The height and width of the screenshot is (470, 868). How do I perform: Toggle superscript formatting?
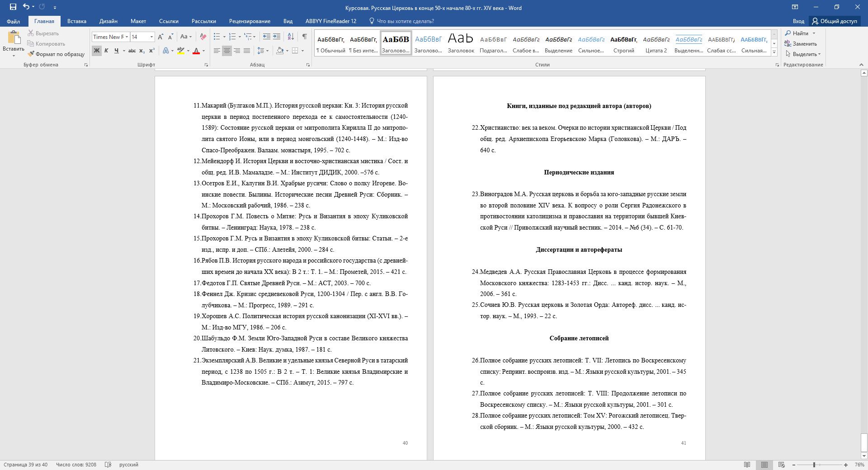152,51
